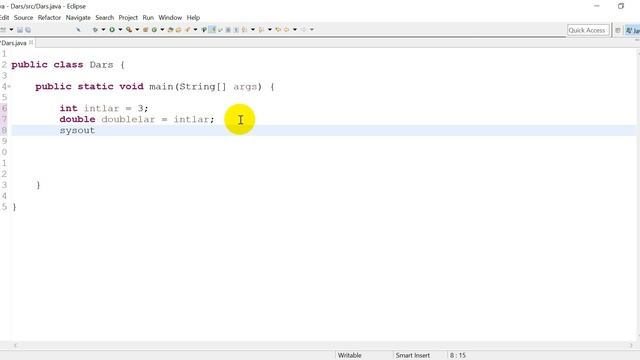Click the Quick Access field
The height and width of the screenshot is (360, 640).
[587, 30]
